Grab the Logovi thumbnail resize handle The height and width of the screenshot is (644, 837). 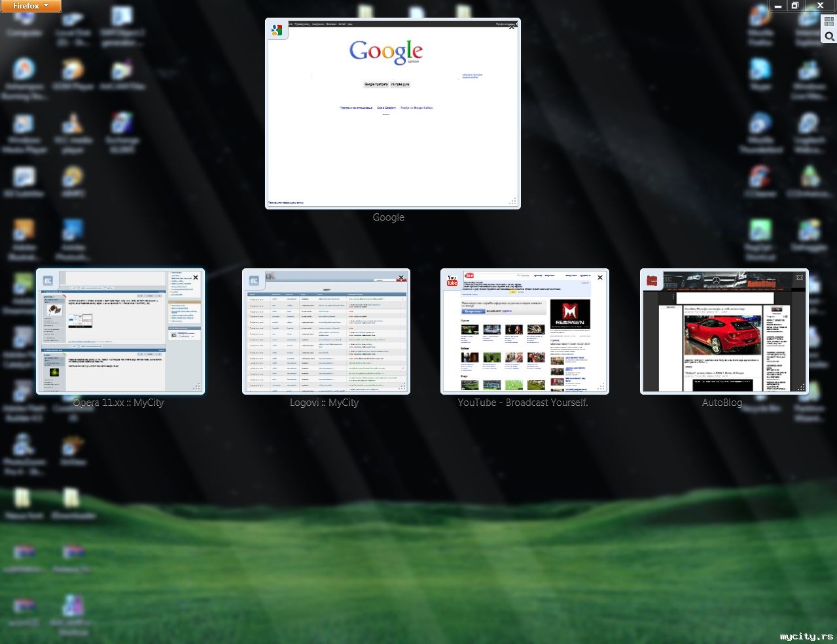pyautogui.click(x=402, y=387)
